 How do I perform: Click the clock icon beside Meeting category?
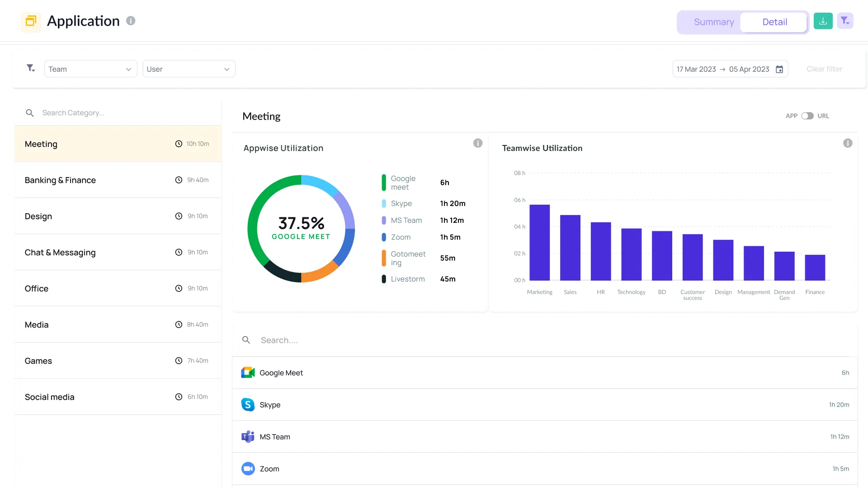click(178, 144)
